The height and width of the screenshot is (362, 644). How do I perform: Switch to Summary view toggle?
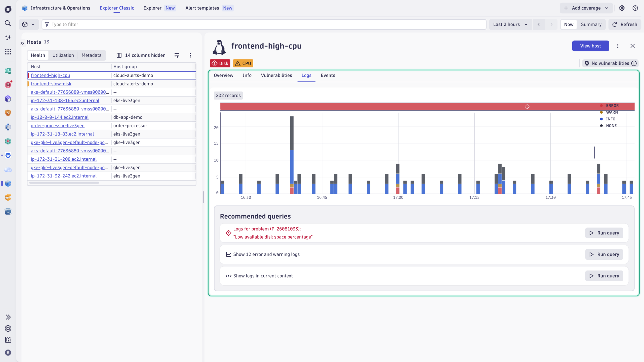(591, 24)
